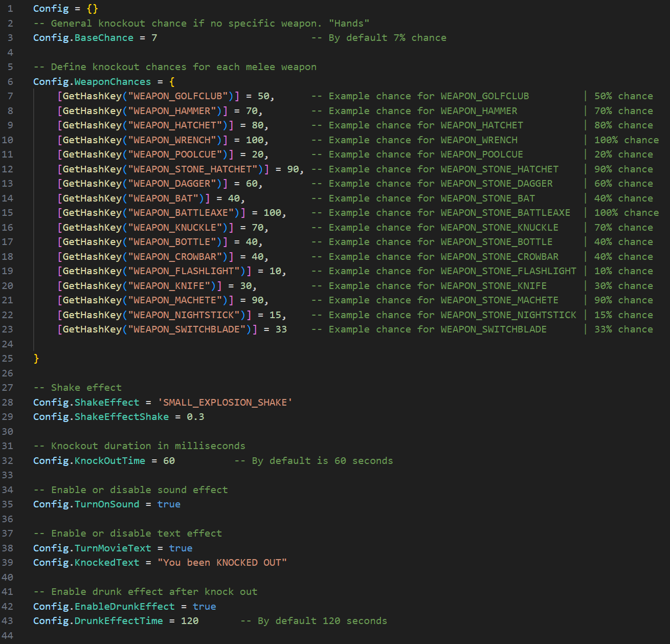
Task: Click the "-- Shake effect" comment
Action: coord(78,388)
